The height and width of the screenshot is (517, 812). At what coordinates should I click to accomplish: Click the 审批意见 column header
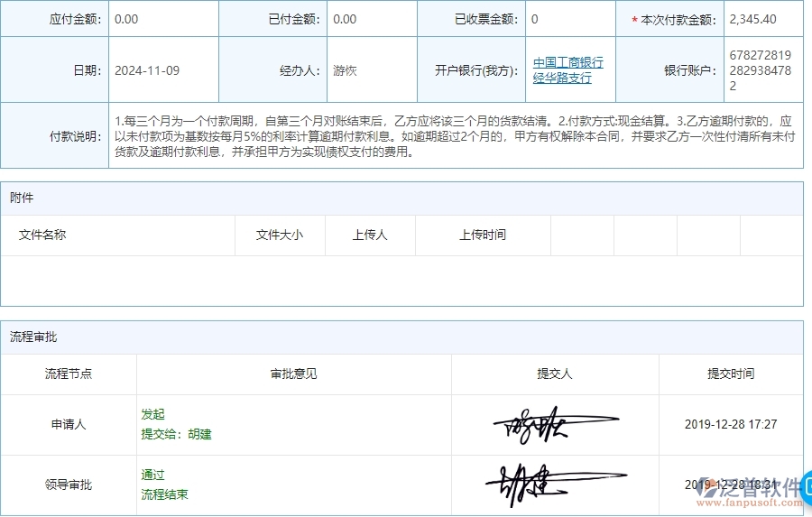293,374
